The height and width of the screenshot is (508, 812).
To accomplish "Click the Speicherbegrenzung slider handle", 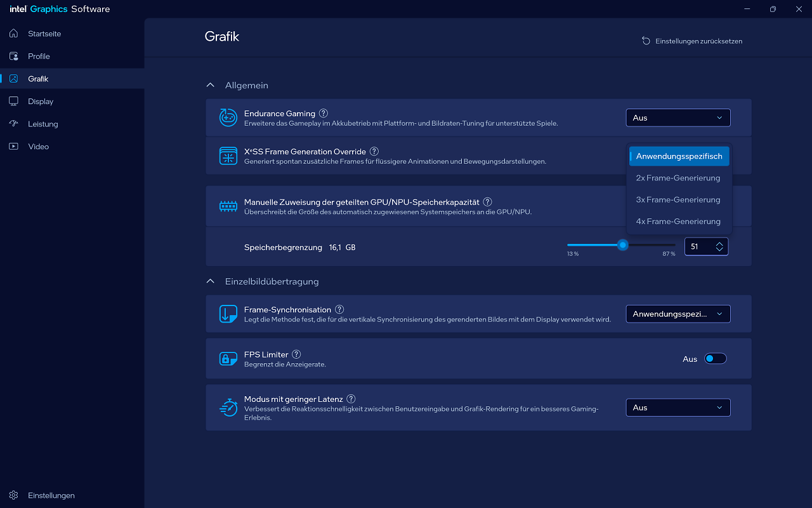I will (x=623, y=244).
